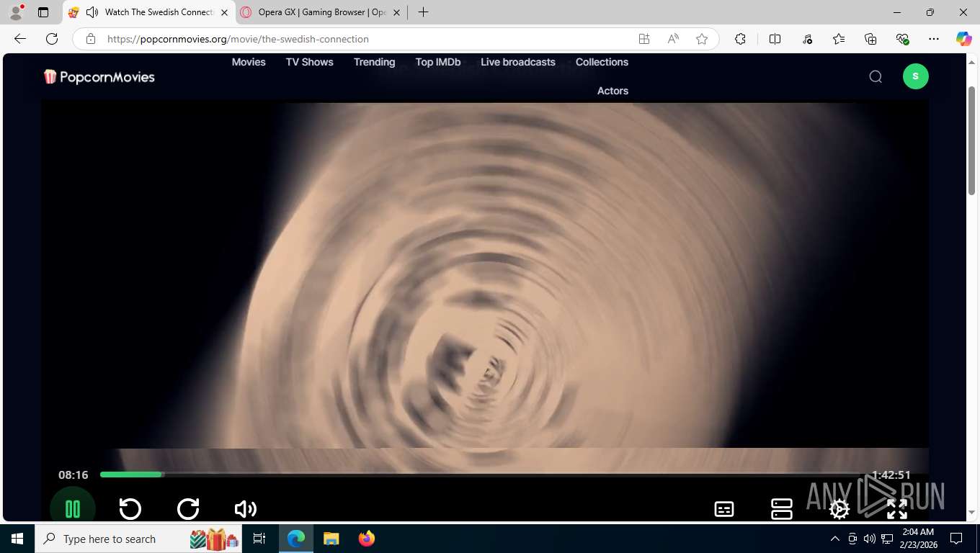Go to Trending section
The width and height of the screenshot is (980, 553).
(375, 62)
